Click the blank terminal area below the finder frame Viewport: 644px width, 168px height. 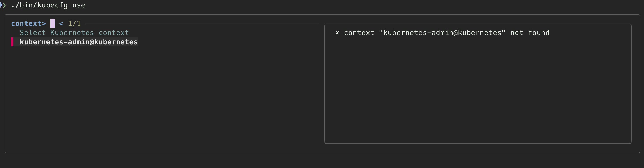point(322,161)
